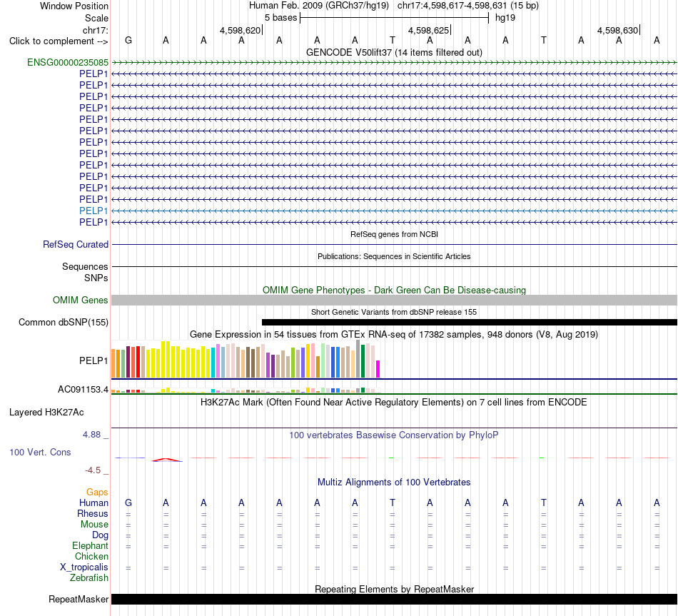Image resolution: width=678 pixels, height=616 pixels.
Task: Open the RefSeq Curated track label
Action: click(76, 244)
